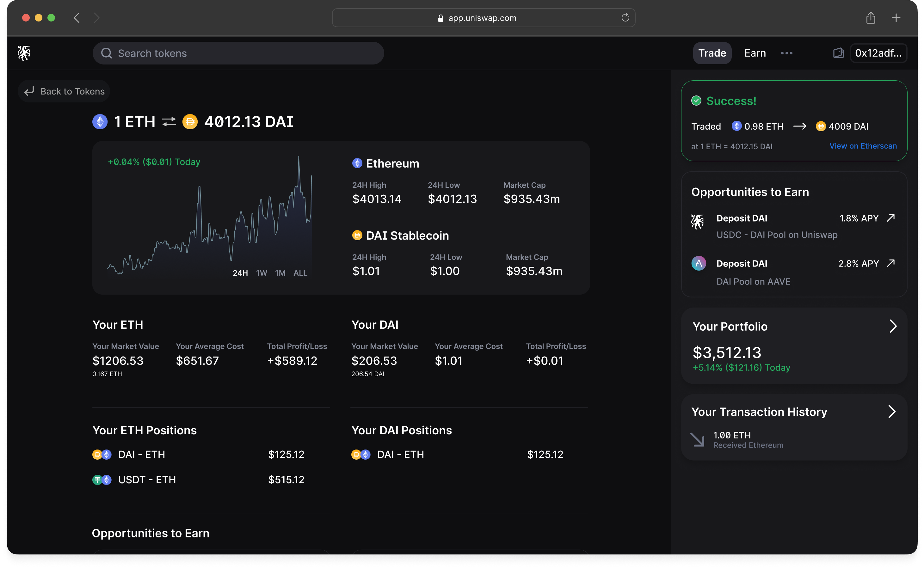924x569 pixels.
Task: Open USDT - ETH position row
Action: click(x=199, y=480)
